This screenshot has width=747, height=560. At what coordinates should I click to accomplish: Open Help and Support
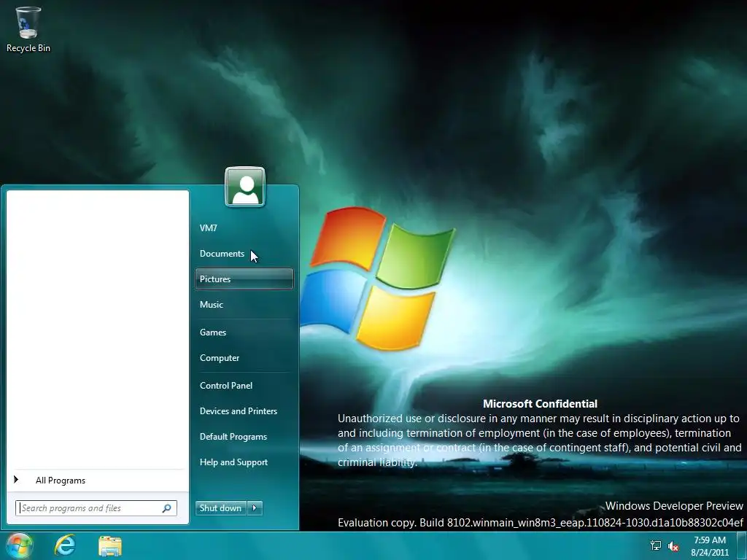[x=244, y=462]
